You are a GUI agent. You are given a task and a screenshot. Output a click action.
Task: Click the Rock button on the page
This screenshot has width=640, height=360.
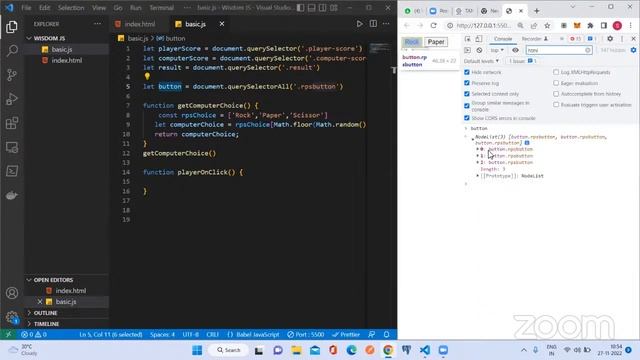click(412, 42)
